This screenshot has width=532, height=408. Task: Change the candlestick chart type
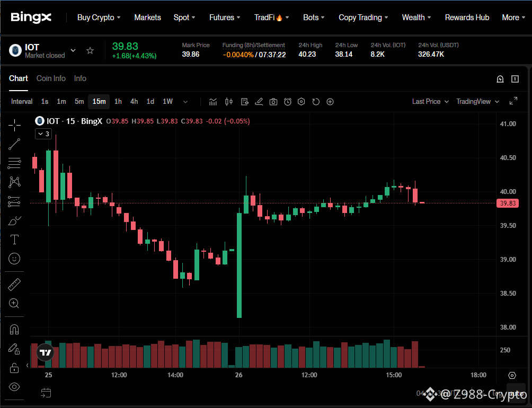click(x=229, y=102)
